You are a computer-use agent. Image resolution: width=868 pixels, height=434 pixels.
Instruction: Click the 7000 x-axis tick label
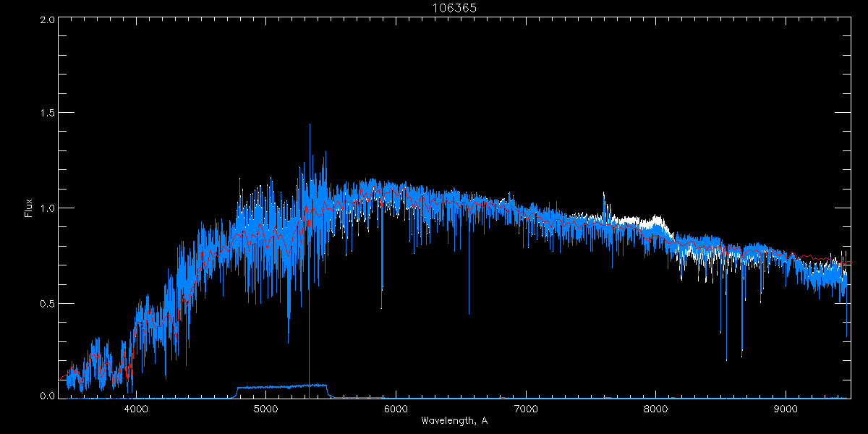coord(526,408)
